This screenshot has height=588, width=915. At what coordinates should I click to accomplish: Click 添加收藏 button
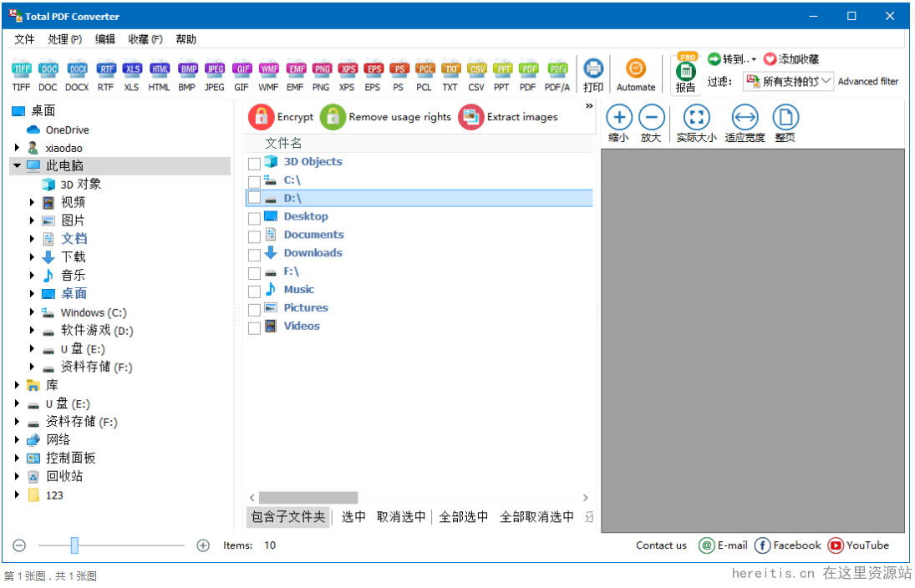791,59
